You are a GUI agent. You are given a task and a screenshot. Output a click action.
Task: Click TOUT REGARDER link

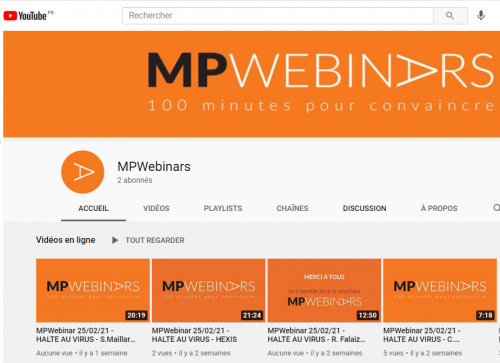pyautogui.click(x=155, y=240)
